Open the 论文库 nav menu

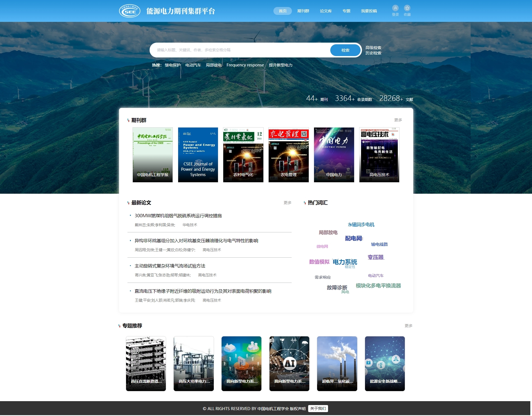[x=326, y=11]
